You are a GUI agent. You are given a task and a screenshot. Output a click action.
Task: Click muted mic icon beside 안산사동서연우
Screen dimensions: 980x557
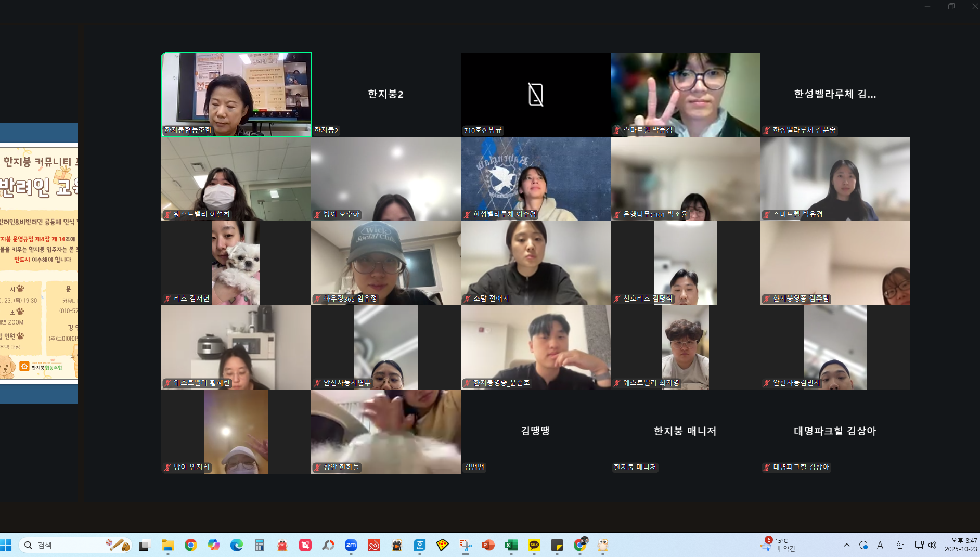point(317,383)
